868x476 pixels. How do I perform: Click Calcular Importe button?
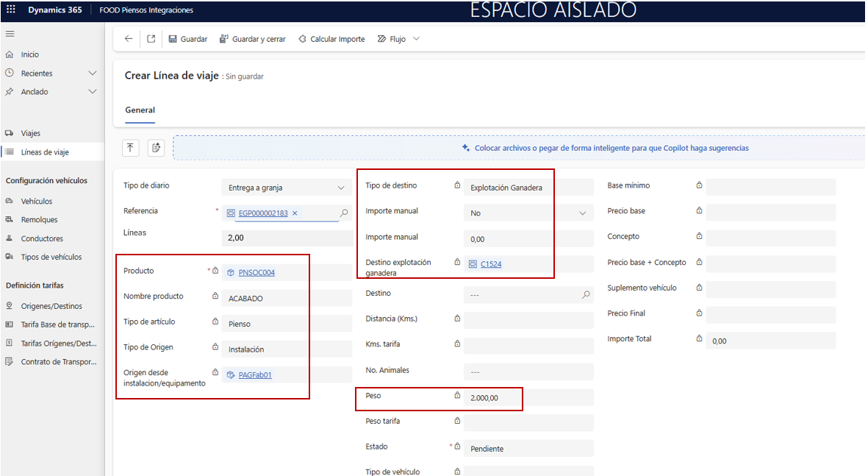331,39
